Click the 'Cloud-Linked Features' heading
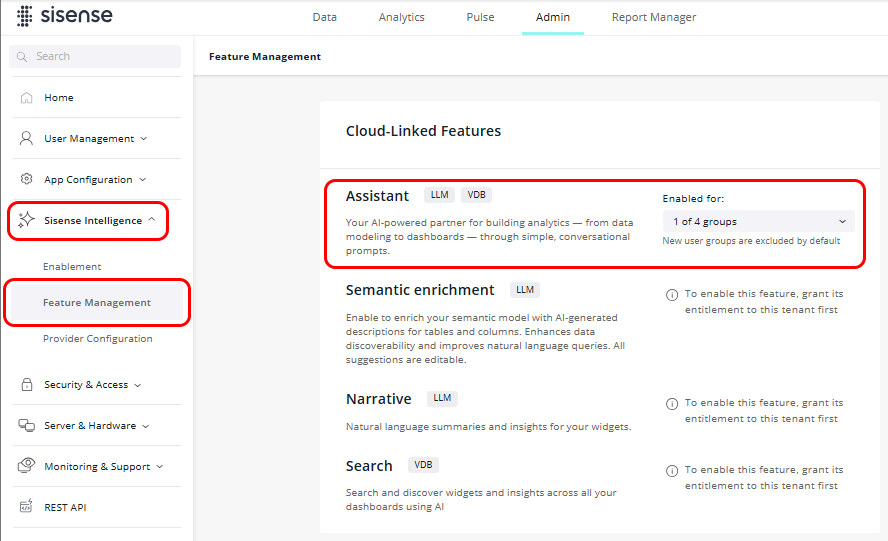 click(x=423, y=131)
